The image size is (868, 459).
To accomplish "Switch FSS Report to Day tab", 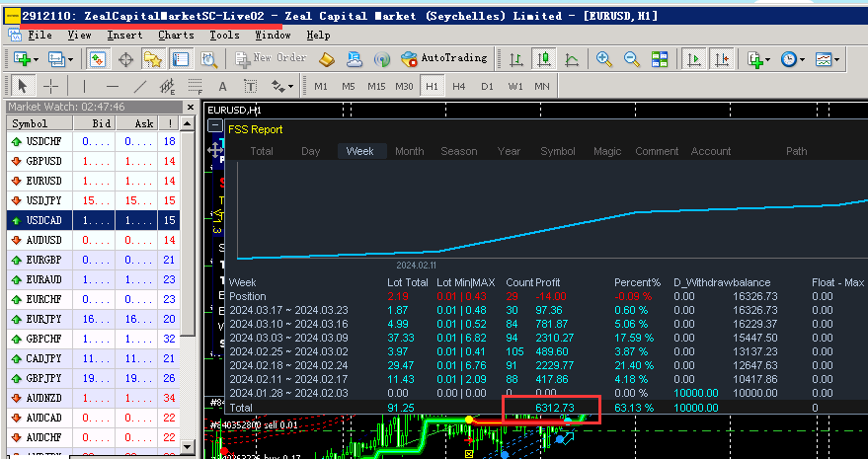I will pos(310,151).
